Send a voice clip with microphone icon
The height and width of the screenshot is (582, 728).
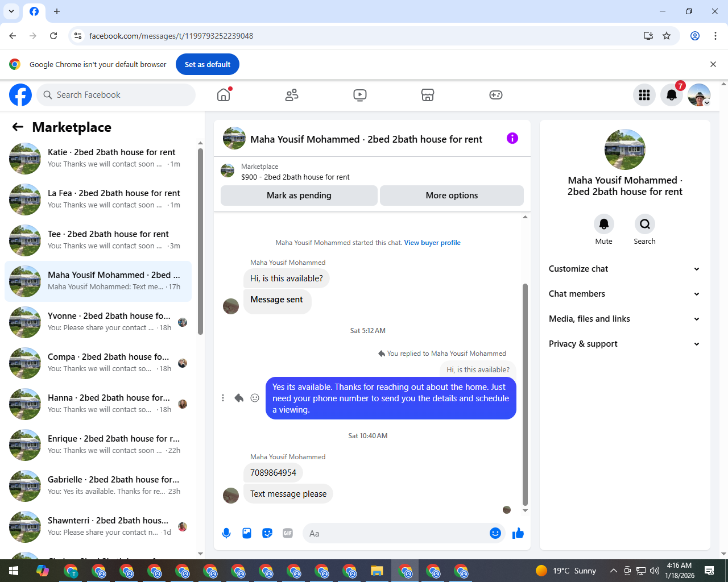(226, 533)
